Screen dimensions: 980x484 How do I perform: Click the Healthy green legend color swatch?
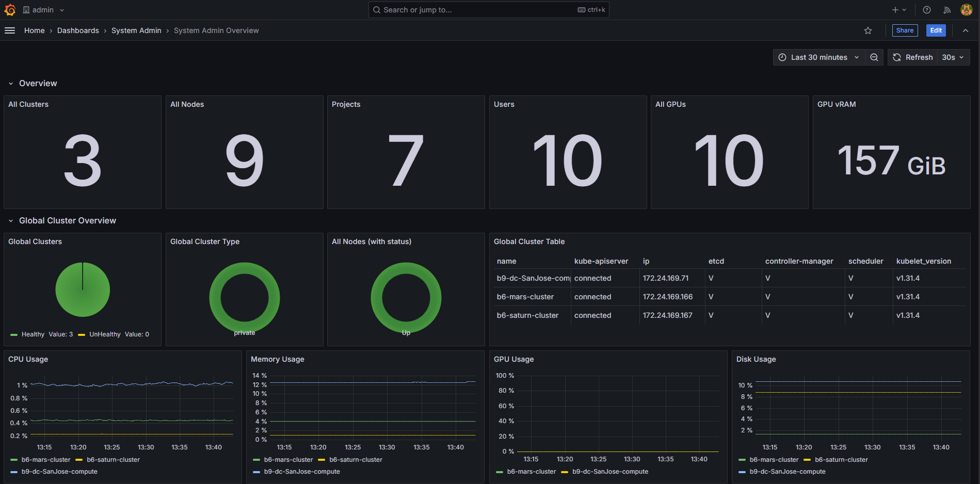point(14,335)
